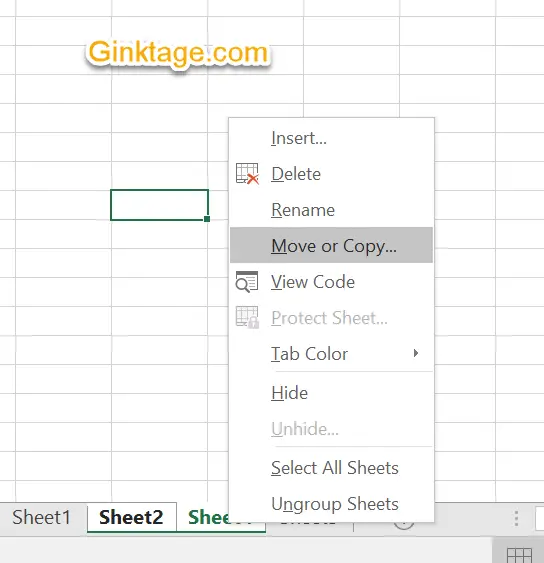Click the greyed Protect Sheet lock icon
This screenshot has width=544, height=563.
tap(247, 317)
